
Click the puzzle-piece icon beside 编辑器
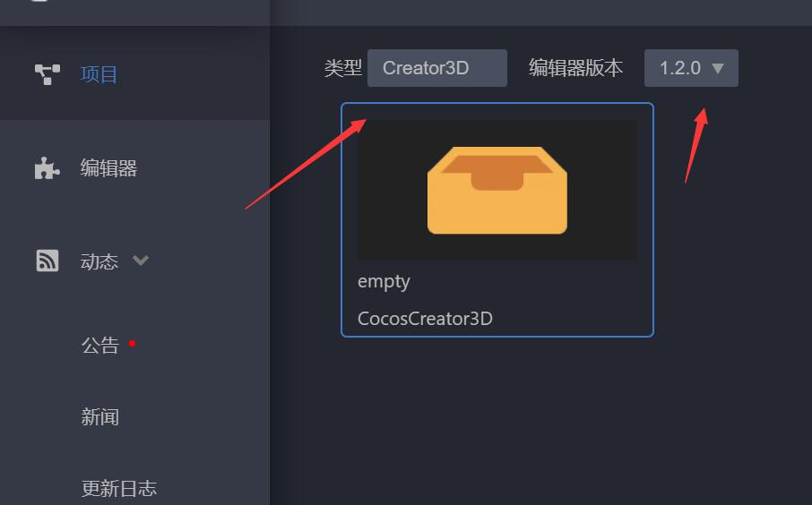tap(47, 168)
